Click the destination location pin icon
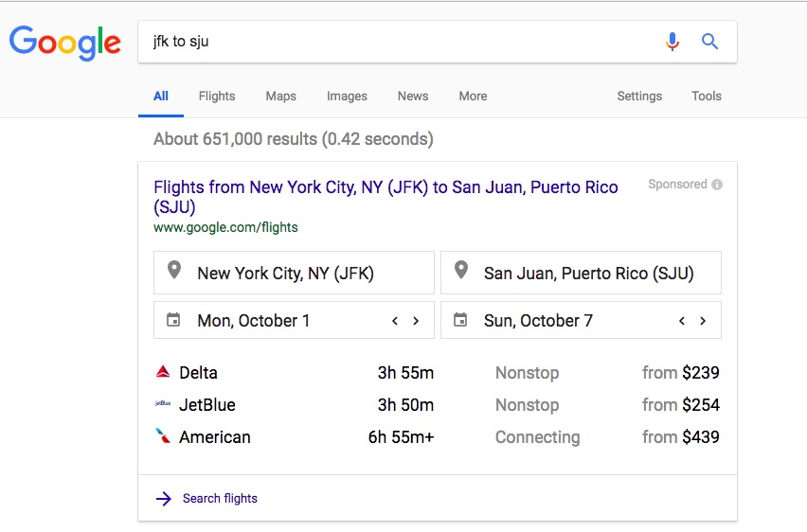Image resolution: width=807 pixels, height=532 pixels. pos(461,272)
